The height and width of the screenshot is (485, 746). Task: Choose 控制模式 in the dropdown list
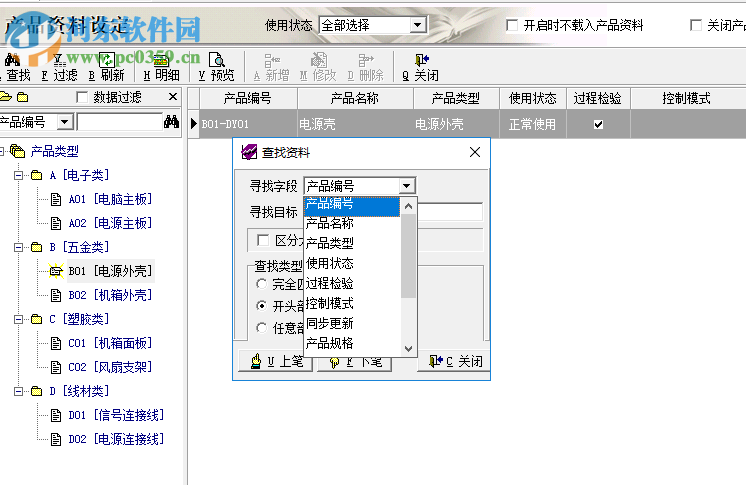tap(352, 303)
